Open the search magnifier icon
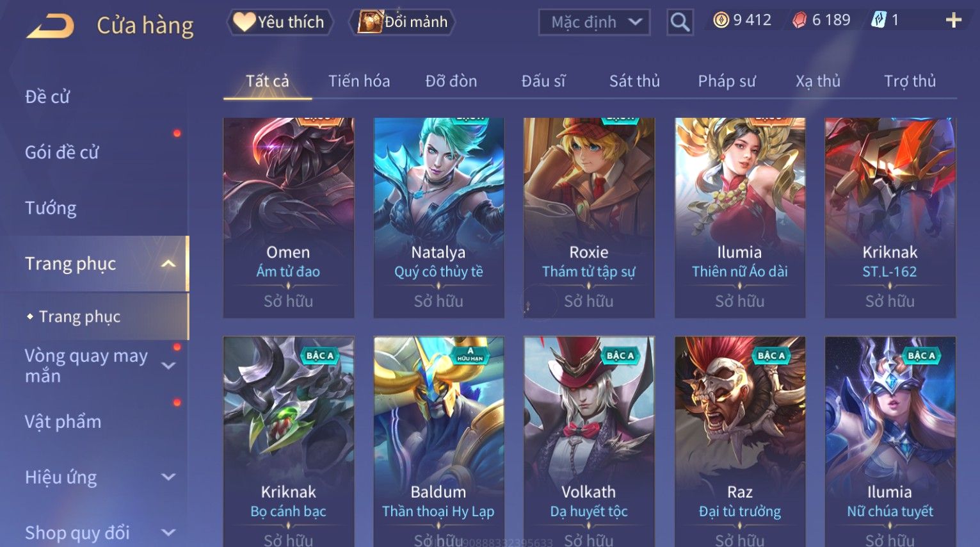The image size is (980, 547). click(680, 22)
